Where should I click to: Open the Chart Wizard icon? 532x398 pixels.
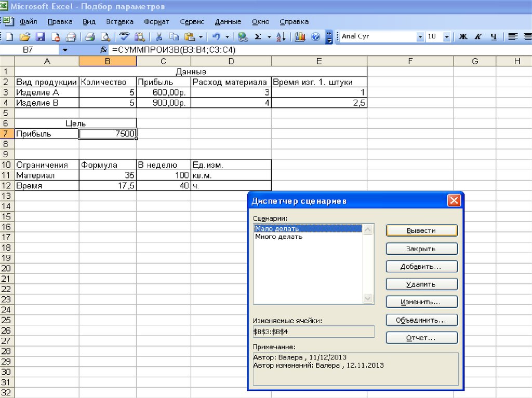click(300, 37)
